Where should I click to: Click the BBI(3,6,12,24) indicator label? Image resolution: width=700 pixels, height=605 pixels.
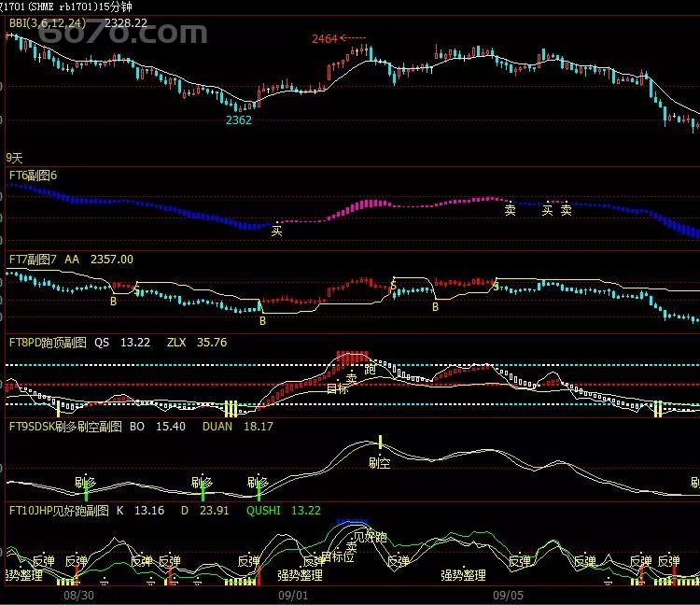click(x=48, y=23)
